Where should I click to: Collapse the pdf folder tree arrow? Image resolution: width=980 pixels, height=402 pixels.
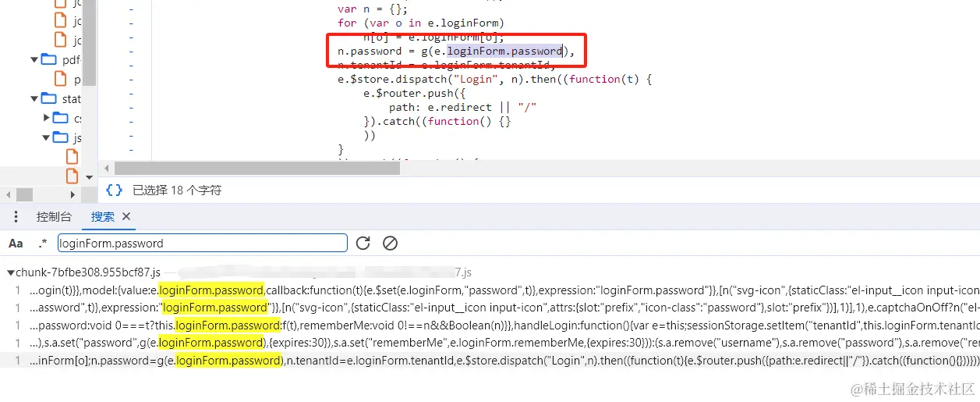pyautogui.click(x=34, y=59)
